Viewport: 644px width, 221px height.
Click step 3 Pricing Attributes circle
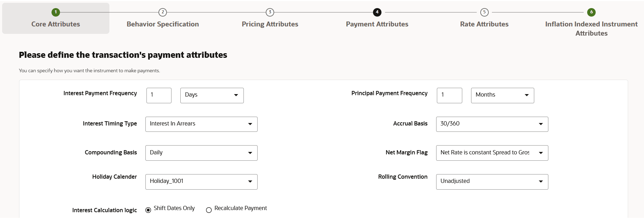pos(270,12)
